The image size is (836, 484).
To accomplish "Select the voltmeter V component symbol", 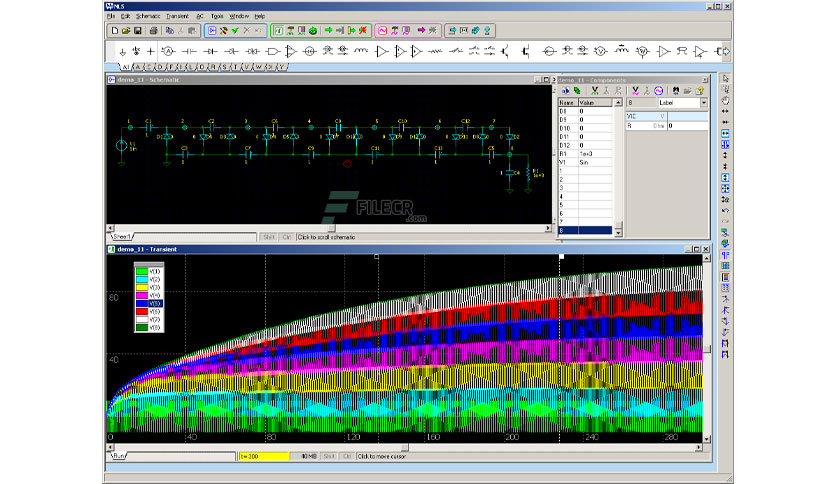I will tap(601, 52).
